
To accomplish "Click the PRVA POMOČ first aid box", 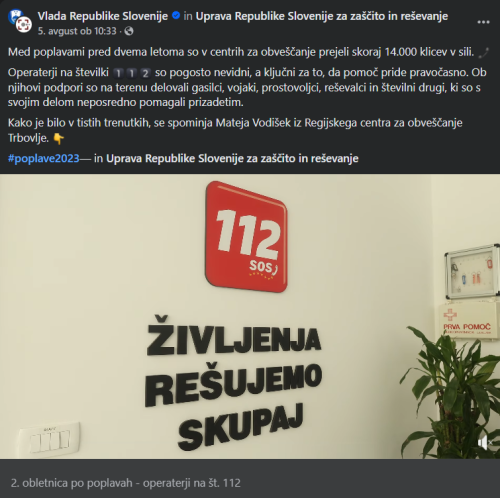I will (x=466, y=321).
